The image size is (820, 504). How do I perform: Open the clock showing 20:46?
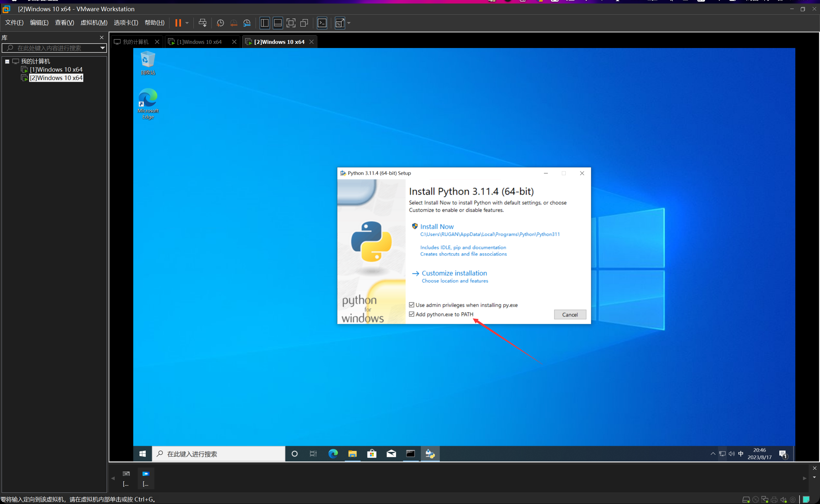[759, 454]
